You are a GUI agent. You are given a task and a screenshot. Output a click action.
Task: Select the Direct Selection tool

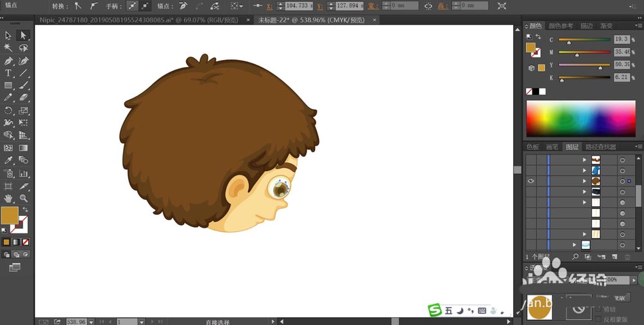[x=23, y=35]
